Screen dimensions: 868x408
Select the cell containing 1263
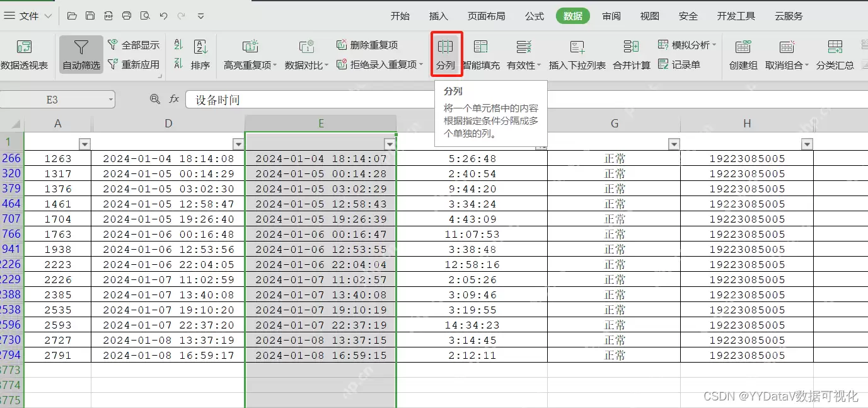tap(58, 159)
